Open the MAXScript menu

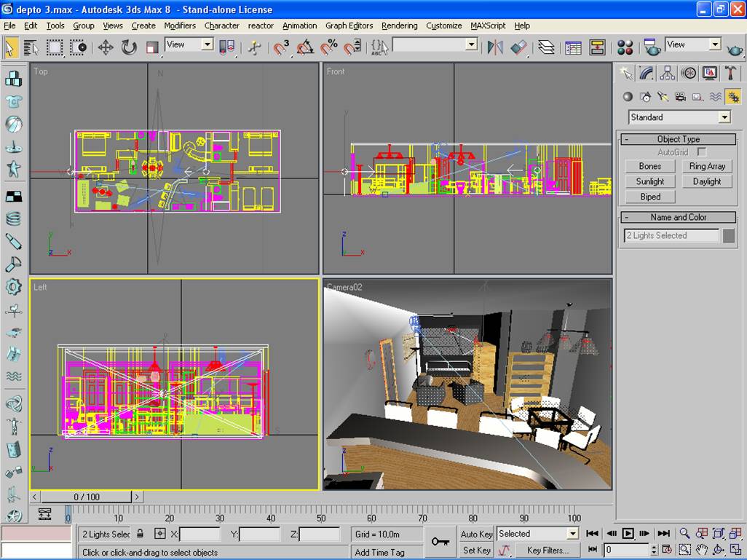[487, 25]
